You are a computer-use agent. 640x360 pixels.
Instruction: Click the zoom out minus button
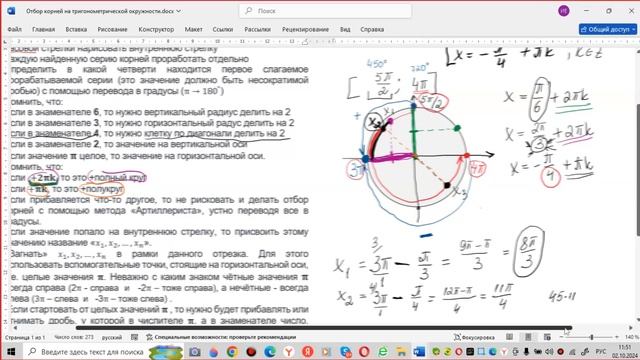562,337
